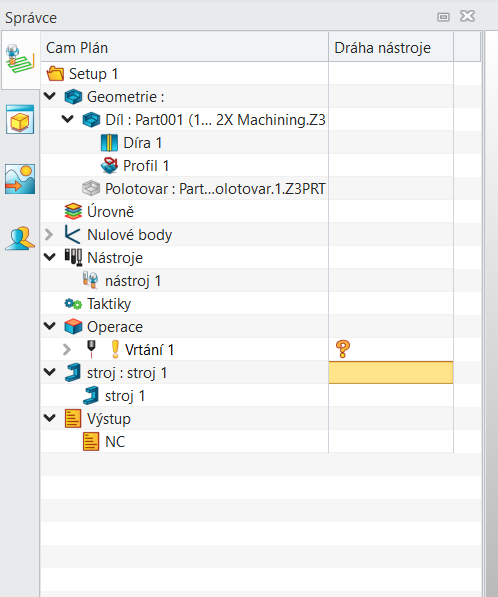Open the CAM plan manager sidebar tab
This screenshot has height=597, width=498.
coord(20,59)
